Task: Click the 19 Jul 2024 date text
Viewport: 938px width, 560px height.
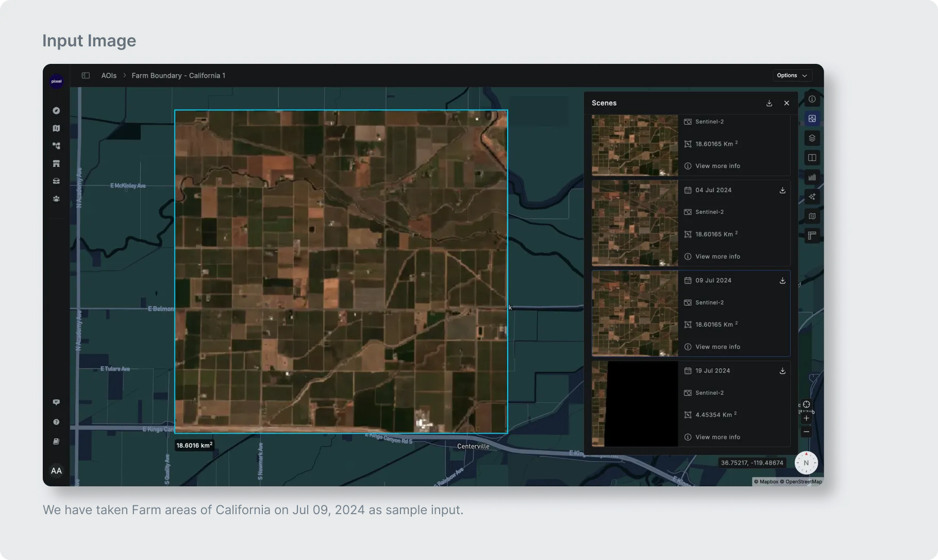Action: pyautogui.click(x=713, y=370)
